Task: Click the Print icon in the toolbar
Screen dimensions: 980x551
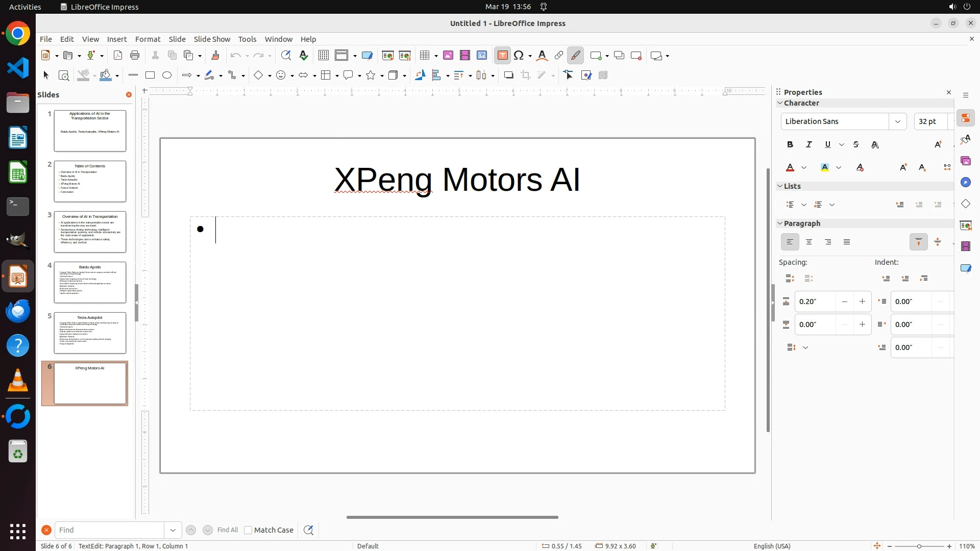Action: (135, 56)
